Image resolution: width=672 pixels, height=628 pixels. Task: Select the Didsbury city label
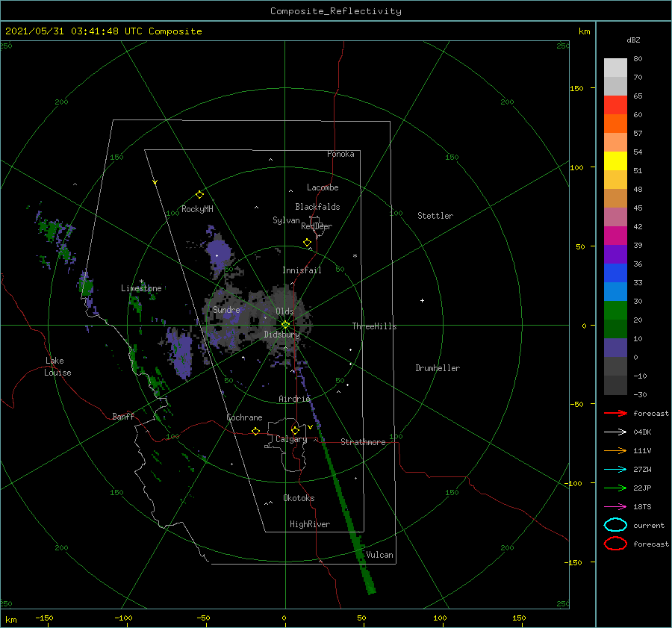click(281, 335)
